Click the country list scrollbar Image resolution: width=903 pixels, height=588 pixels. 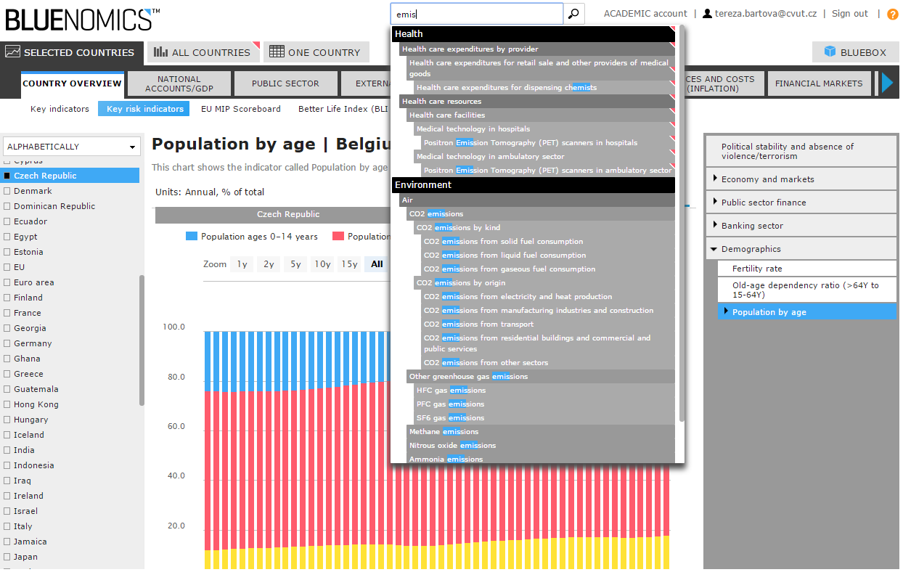pos(142,340)
